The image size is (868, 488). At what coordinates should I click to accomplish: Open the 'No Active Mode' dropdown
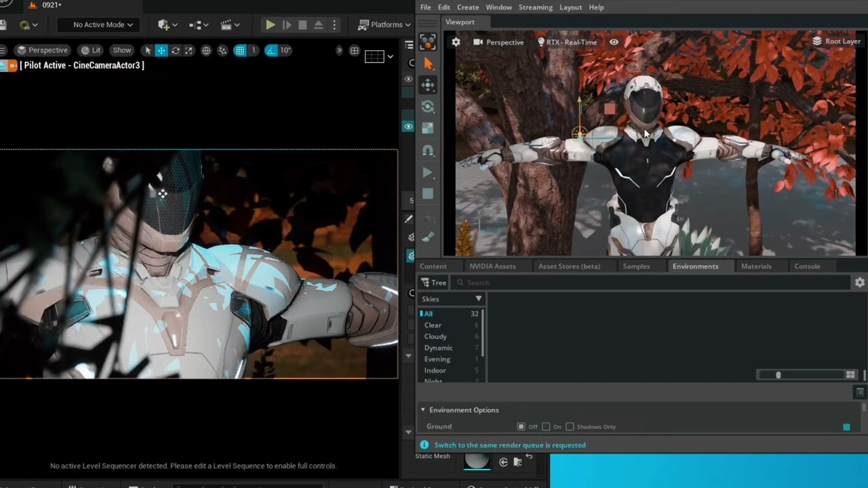(x=103, y=24)
